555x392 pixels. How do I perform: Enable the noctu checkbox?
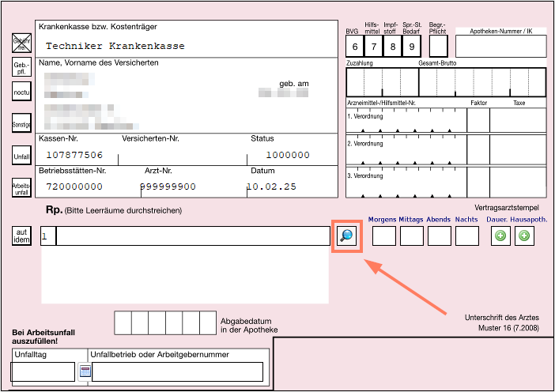point(21,92)
